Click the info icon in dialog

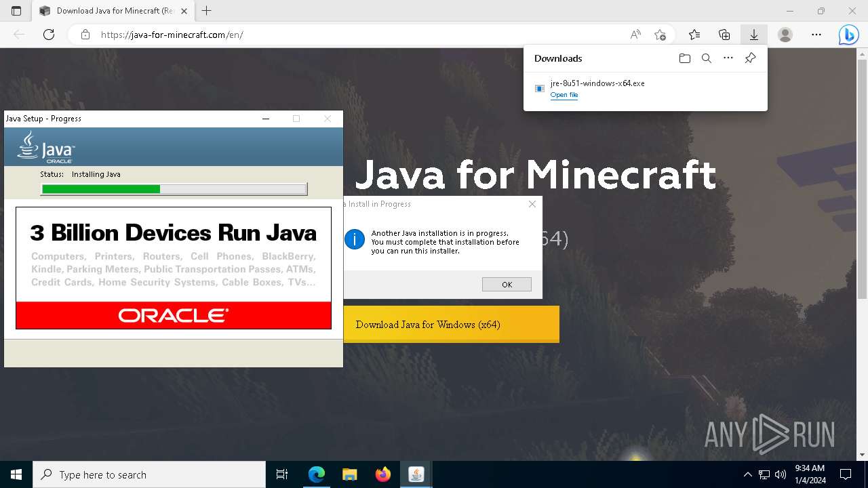coord(355,239)
